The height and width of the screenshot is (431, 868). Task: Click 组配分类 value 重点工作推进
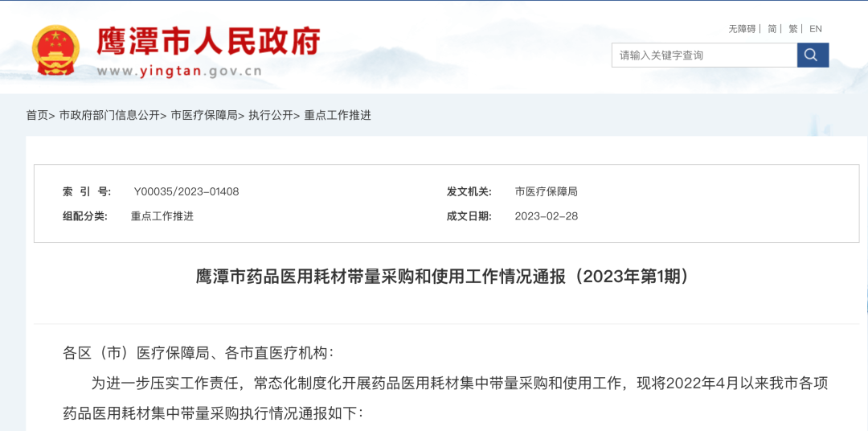[162, 216]
